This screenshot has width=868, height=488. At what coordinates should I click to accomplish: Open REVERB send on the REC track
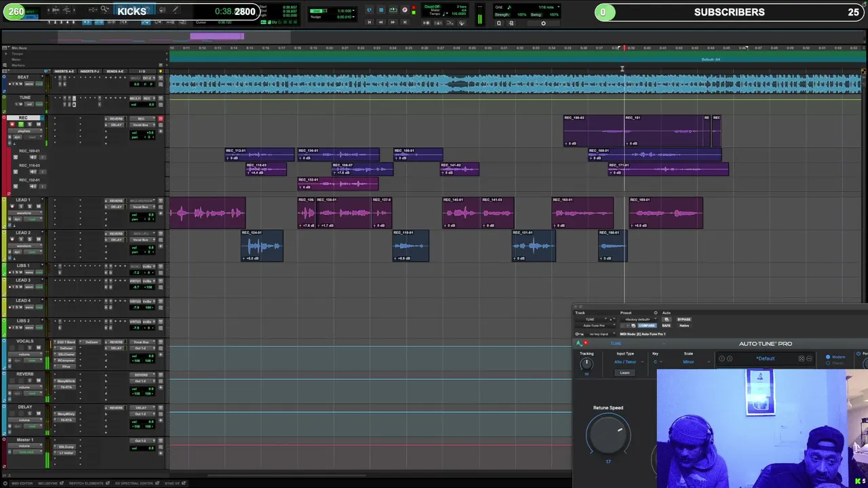pos(115,119)
